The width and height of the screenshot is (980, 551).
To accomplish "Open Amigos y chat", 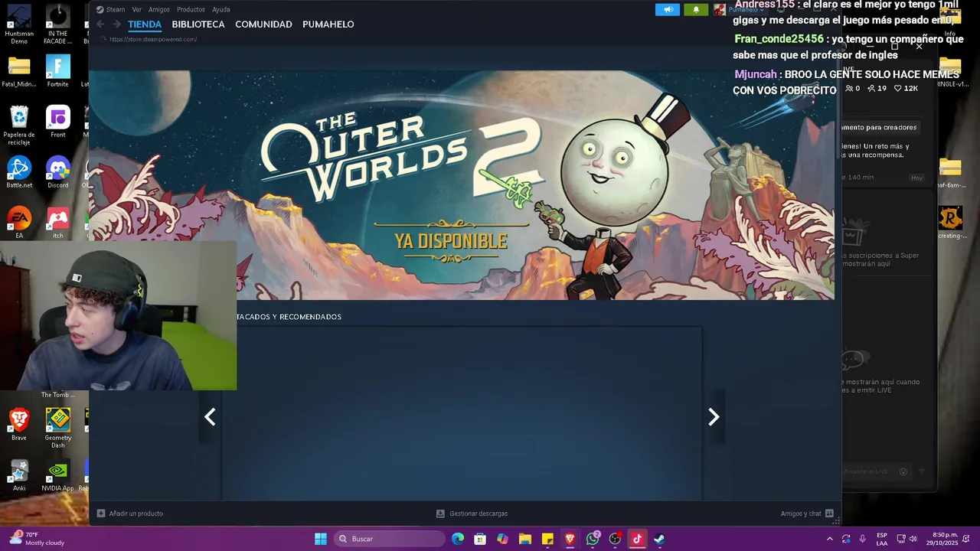I will [x=807, y=514].
